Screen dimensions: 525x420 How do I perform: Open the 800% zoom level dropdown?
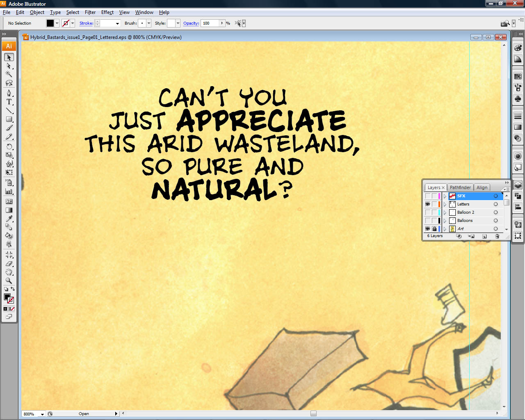point(42,414)
